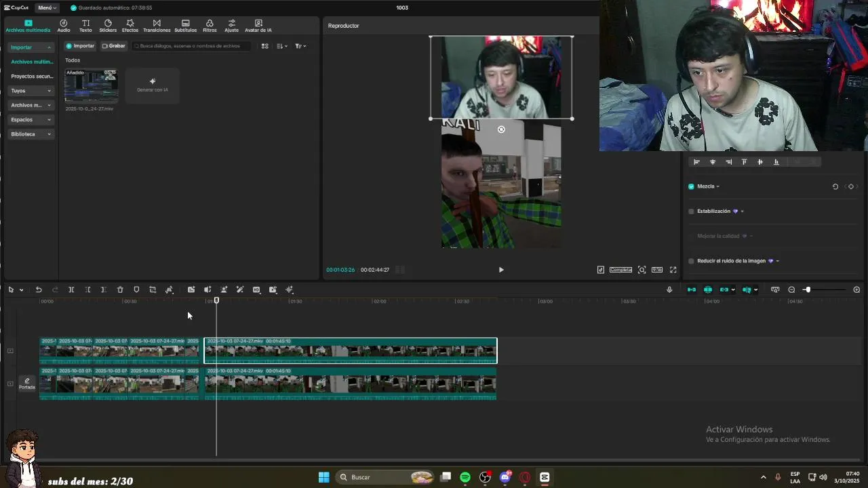This screenshot has height=488, width=868.
Task: Zoom out the timeline
Action: pos(791,290)
